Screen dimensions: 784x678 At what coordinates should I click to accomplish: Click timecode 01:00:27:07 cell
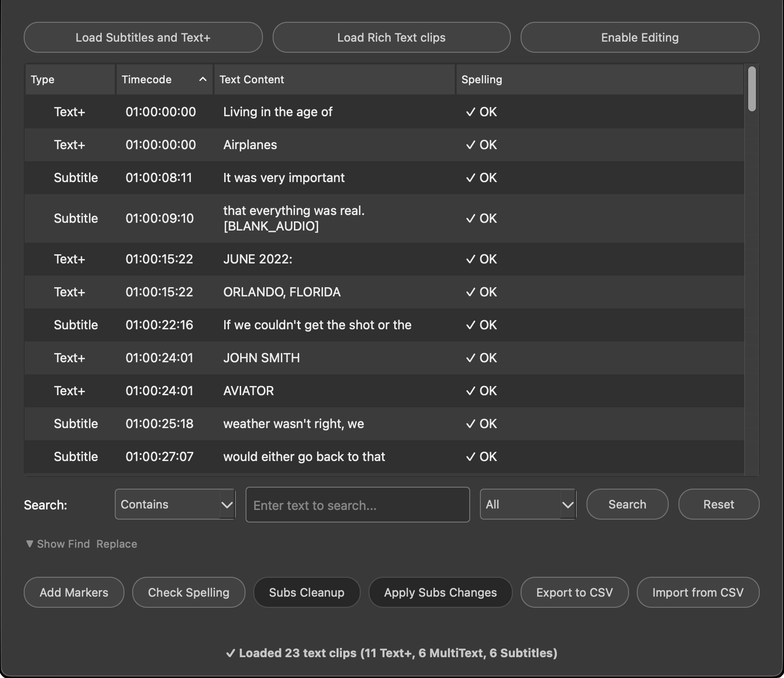(x=159, y=457)
